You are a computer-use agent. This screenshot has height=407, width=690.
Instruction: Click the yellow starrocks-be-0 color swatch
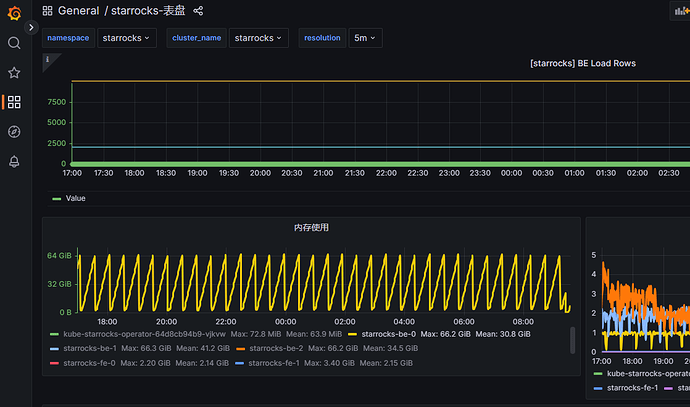coord(352,334)
